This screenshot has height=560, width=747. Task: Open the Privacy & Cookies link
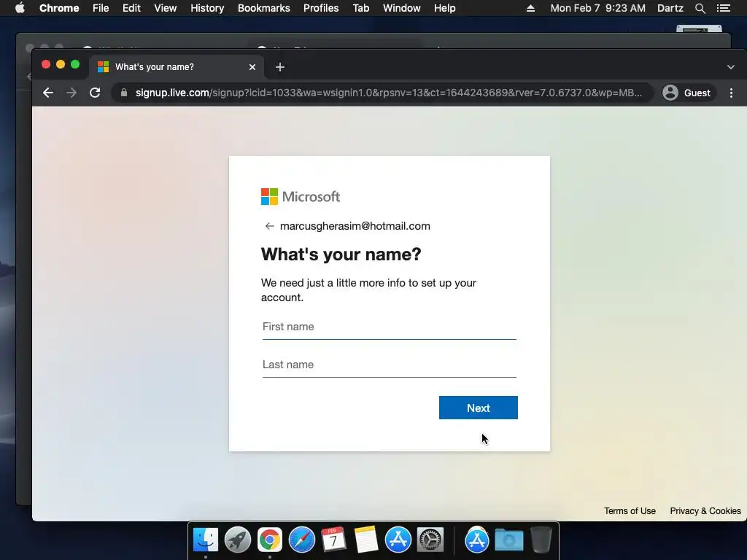point(705,511)
